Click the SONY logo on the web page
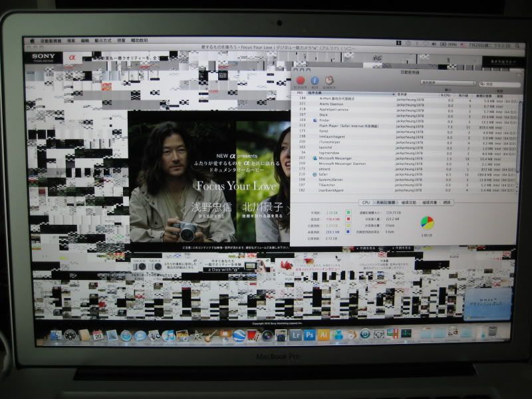Viewport: 532px width, 399px height. coord(43,57)
